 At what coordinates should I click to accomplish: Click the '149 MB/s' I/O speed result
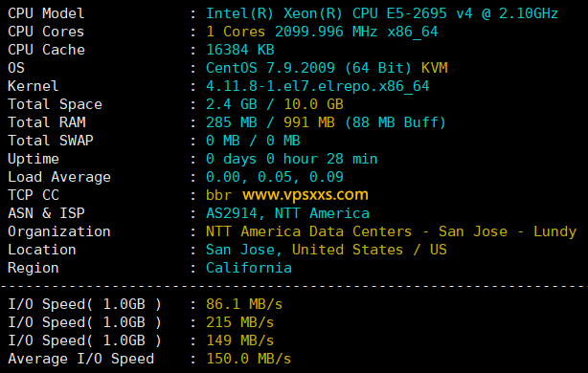(x=240, y=340)
